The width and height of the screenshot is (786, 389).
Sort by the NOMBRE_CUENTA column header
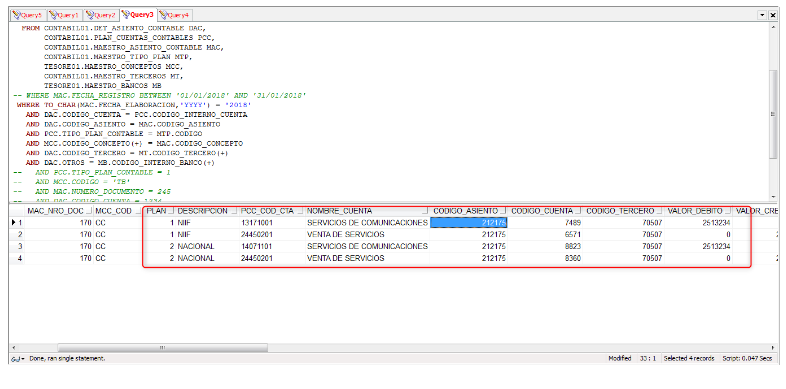tap(367, 211)
